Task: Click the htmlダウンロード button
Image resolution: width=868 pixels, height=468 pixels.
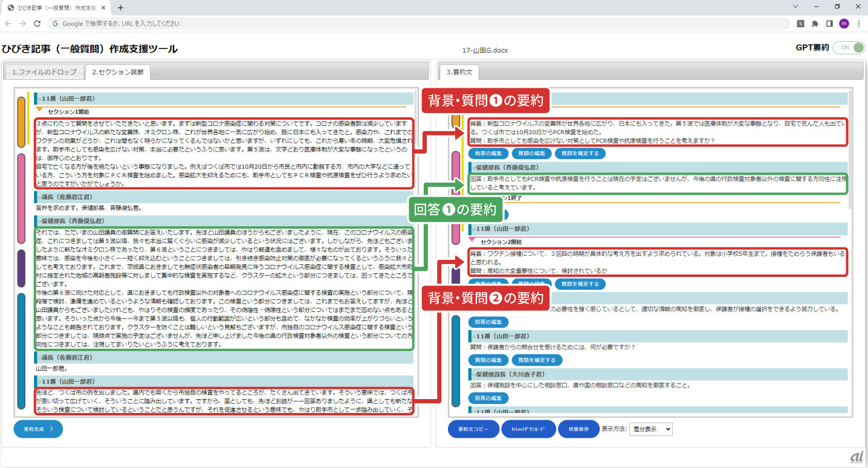Action: tap(529, 429)
